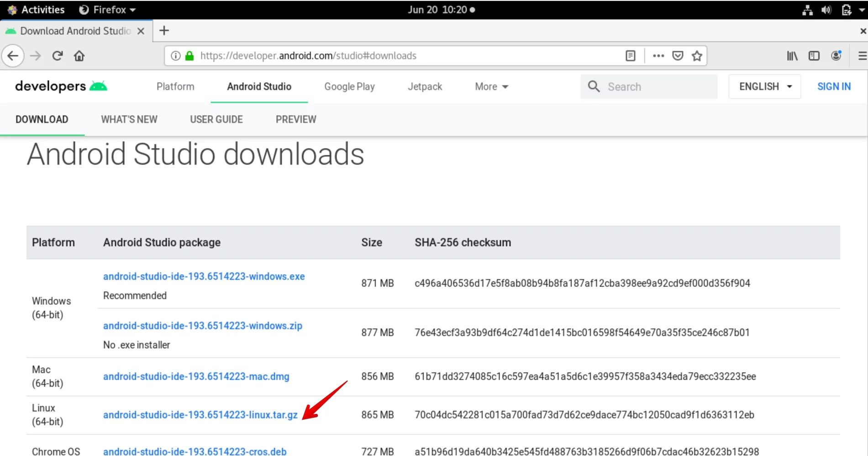
Task: Open the ENGLISH language dropdown
Action: tap(765, 86)
